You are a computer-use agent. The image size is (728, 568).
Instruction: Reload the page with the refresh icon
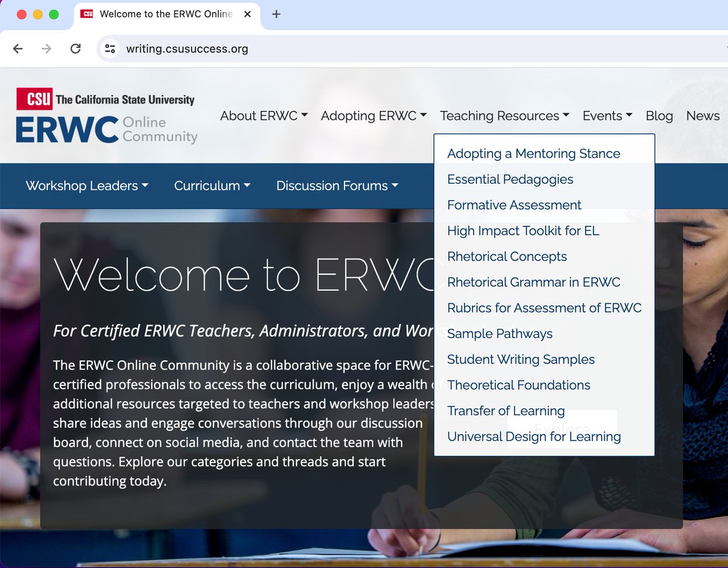[75, 49]
